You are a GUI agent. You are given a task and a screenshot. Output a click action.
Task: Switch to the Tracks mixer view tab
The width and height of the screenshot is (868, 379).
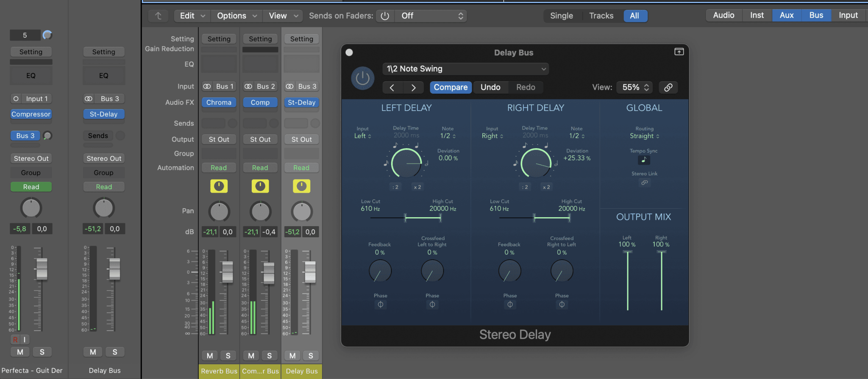pos(601,16)
